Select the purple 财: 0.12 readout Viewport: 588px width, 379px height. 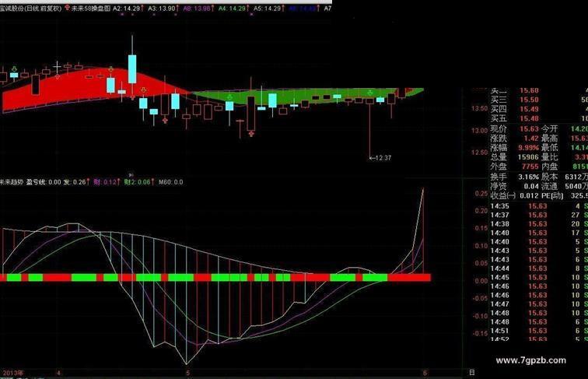[x=105, y=182]
